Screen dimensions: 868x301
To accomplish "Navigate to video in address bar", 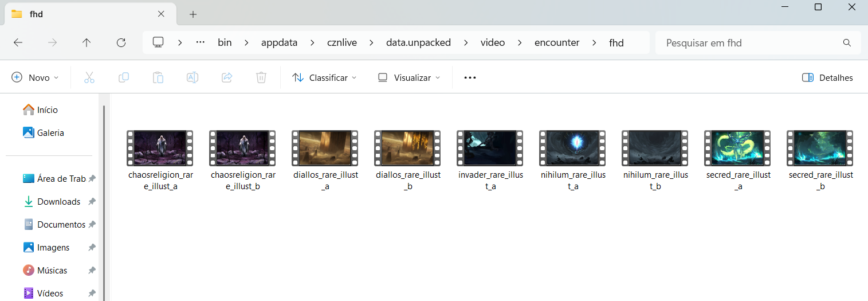I will pyautogui.click(x=493, y=42).
